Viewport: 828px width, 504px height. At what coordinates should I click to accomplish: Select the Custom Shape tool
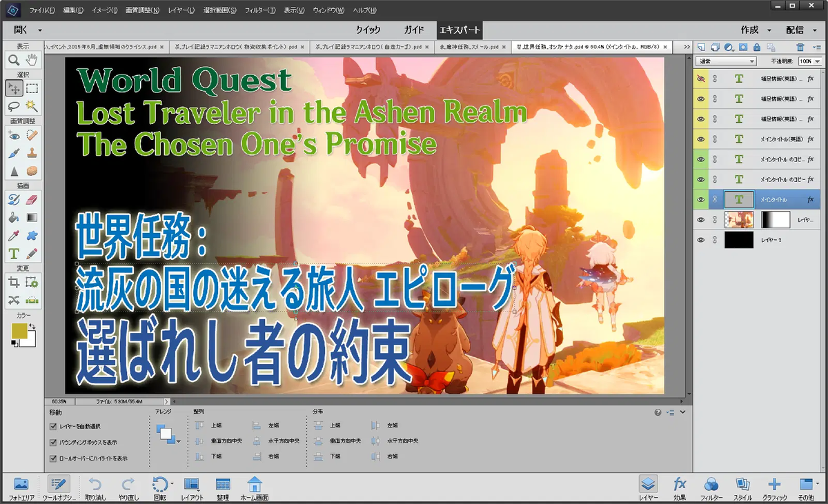click(32, 236)
